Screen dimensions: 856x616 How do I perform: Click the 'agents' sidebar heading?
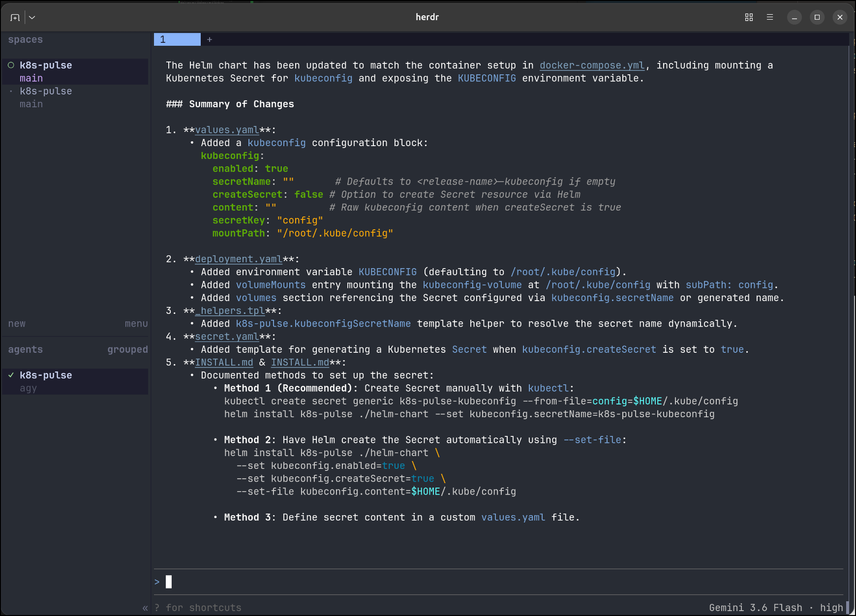pyautogui.click(x=26, y=349)
